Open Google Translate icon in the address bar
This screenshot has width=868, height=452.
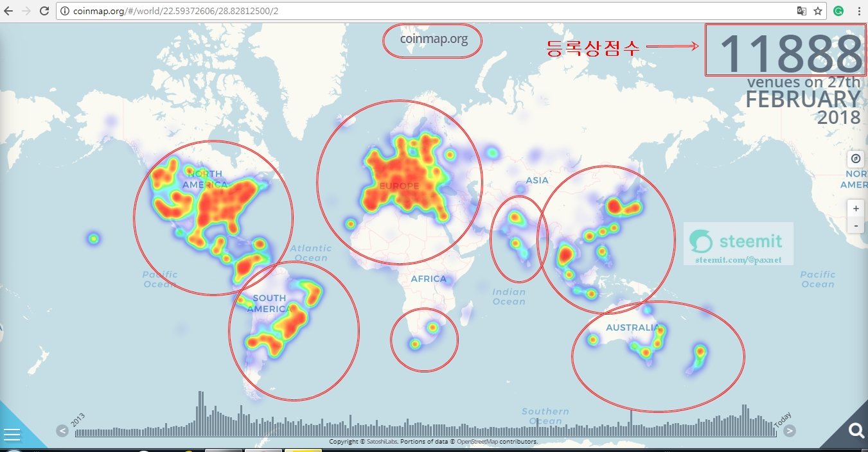click(x=802, y=10)
